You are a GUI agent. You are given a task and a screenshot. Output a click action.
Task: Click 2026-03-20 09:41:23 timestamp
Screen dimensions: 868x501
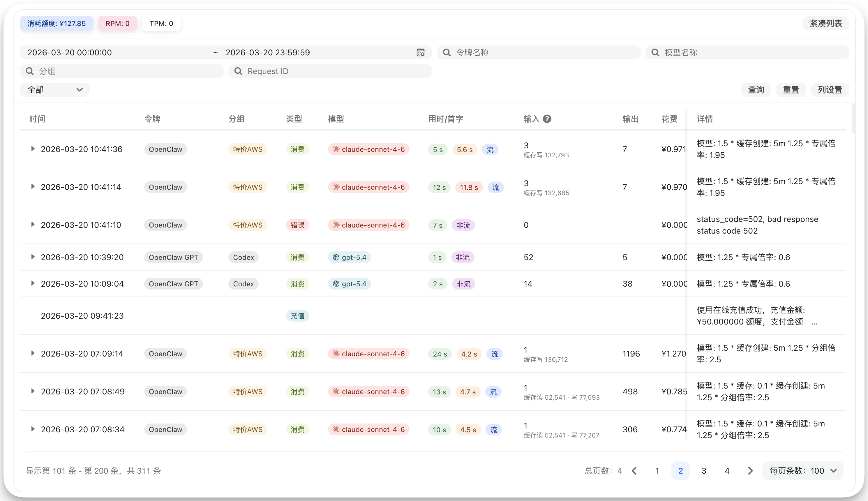tap(82, 316)
